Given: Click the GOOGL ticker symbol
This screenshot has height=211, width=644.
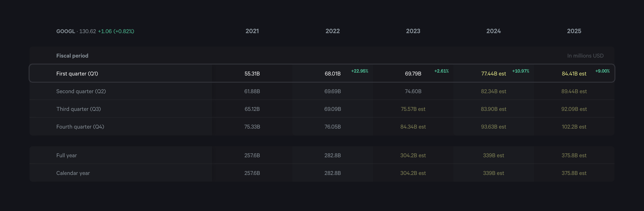Looking at the screenshot, I should [x=66, y=31].
